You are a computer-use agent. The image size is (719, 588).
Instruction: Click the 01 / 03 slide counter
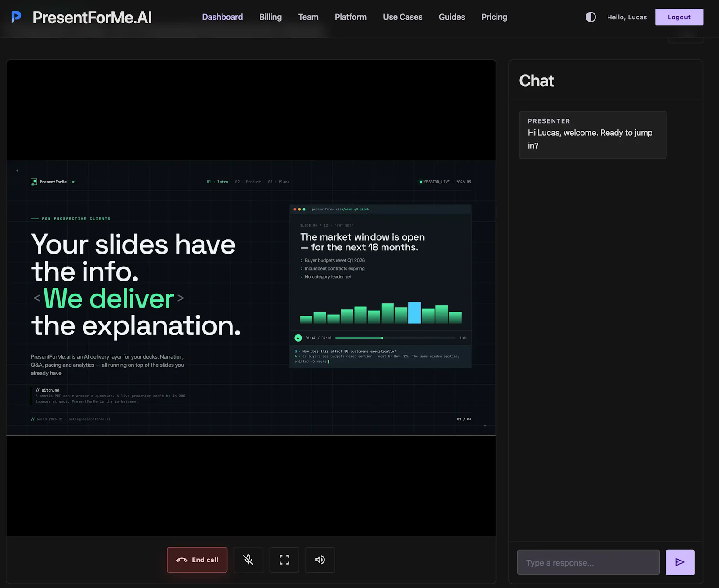[464, 419]
